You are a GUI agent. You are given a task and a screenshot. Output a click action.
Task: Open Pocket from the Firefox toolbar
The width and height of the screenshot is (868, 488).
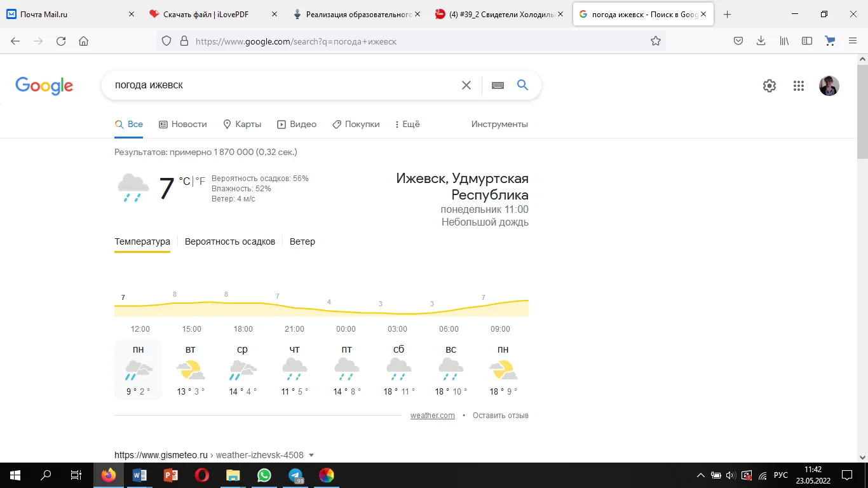click(x=738, y=40)
